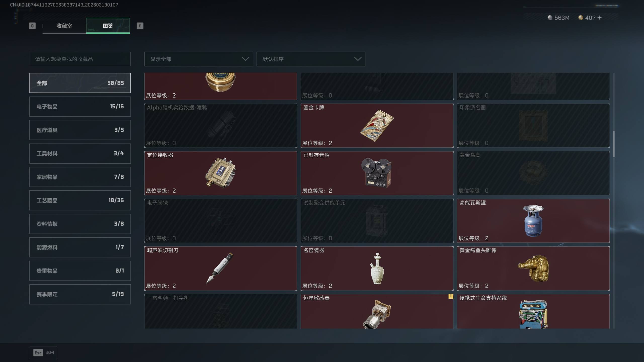Open the 定位接收器 receiver collectible

pyautogui.click(x=221, y=173)
